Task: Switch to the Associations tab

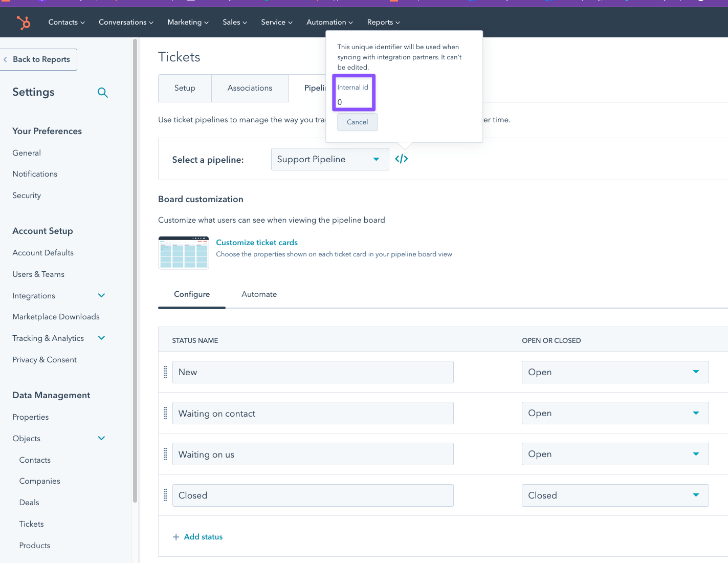Action: pyautogui.click(x=250, y=88)
